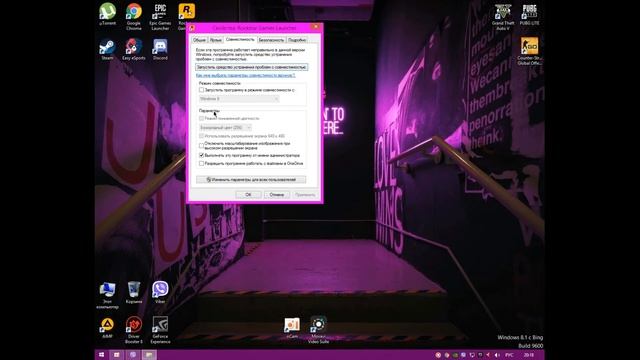The height and width of the screenshot is (360, 640).
Task: Open the uTorrent desktop shortcut
Action: tap(107, 14)
